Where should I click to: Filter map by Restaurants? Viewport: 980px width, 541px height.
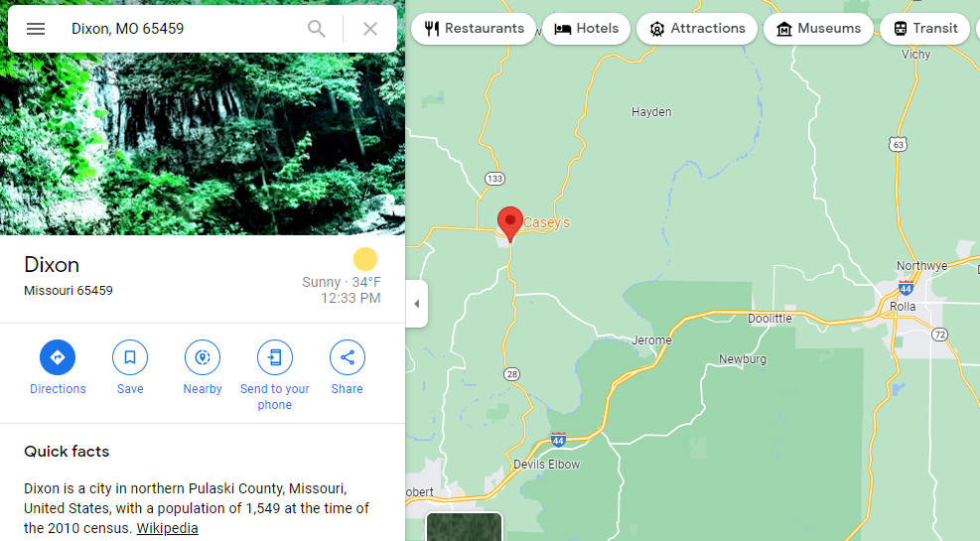(x=474, y=29)
